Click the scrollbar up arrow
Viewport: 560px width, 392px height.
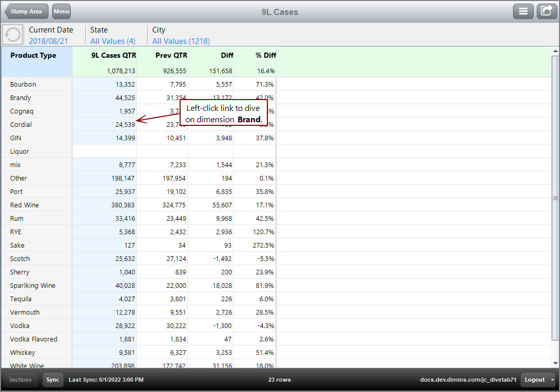555,52
